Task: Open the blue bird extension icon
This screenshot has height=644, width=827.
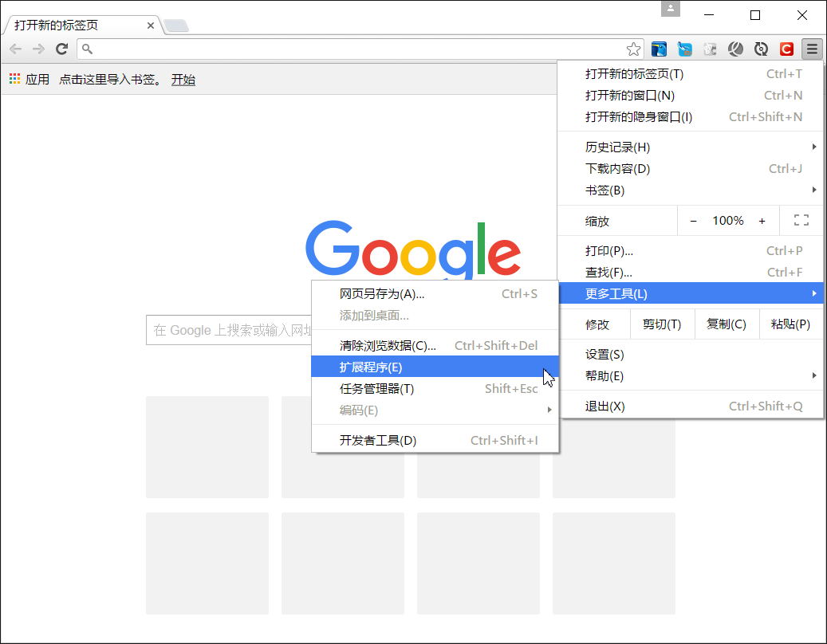Action: point(659,49)
